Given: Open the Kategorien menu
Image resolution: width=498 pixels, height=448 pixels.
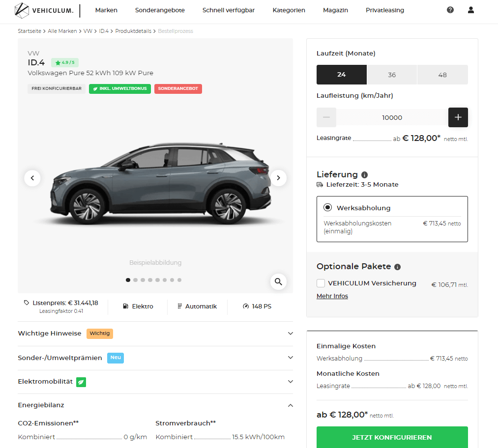Looking at the screenshot, I should point(289,10).
